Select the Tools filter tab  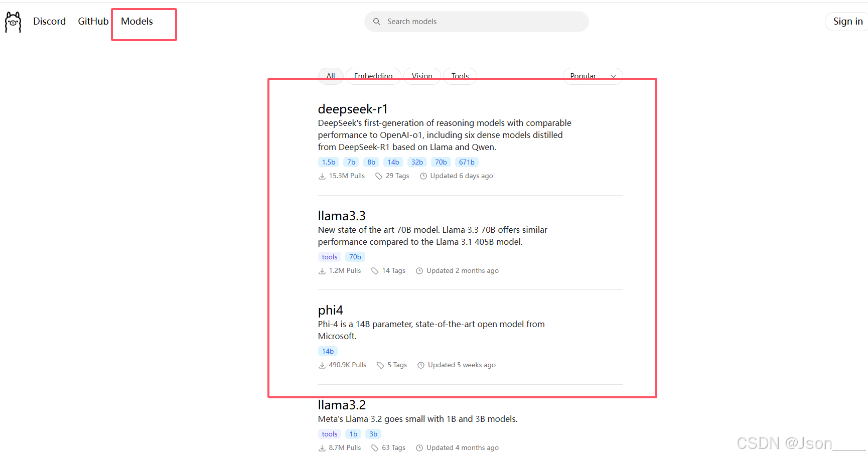pos(460,76)
